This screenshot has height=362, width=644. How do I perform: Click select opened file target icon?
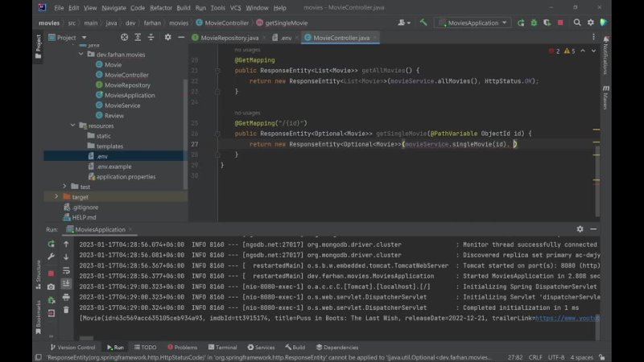coord(125,37)
